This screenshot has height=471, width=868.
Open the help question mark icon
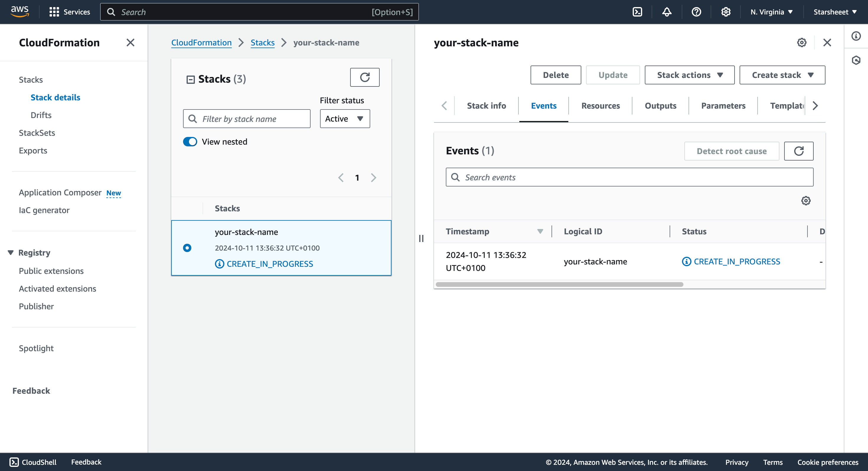click(x=696, y=12)
